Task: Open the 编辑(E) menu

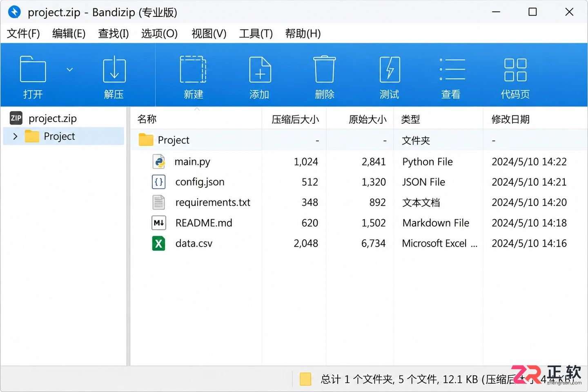Action: pyautogui.click(x=69, y=33)
